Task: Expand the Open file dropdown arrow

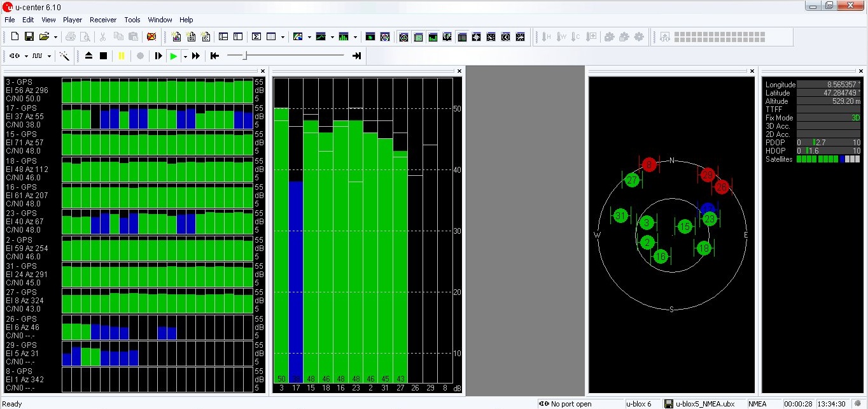Action: pos(56,37)
